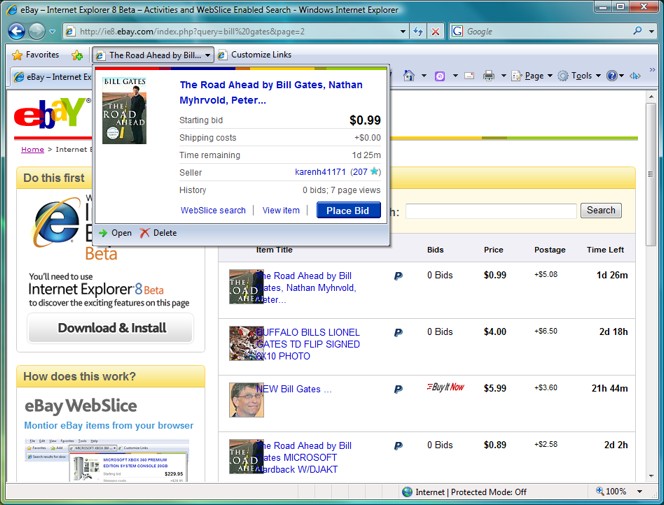
Task: Click the Price column header
Action: 493,250
